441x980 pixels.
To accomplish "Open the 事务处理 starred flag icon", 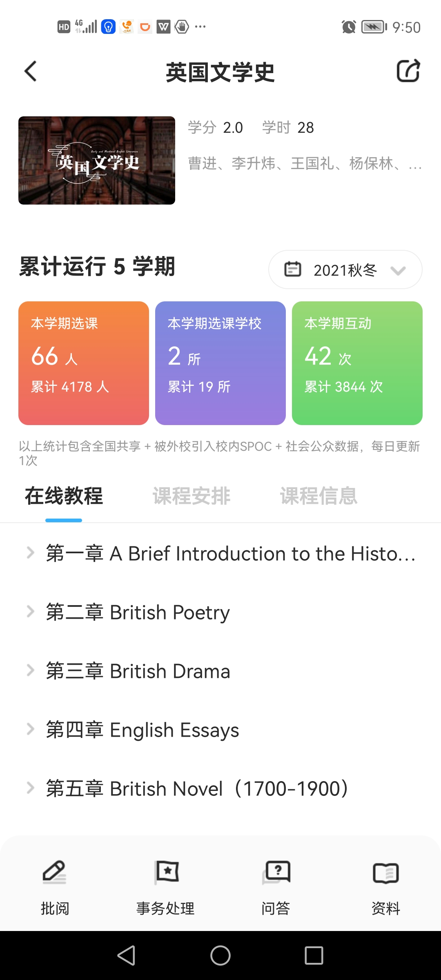I will [166, 872].
